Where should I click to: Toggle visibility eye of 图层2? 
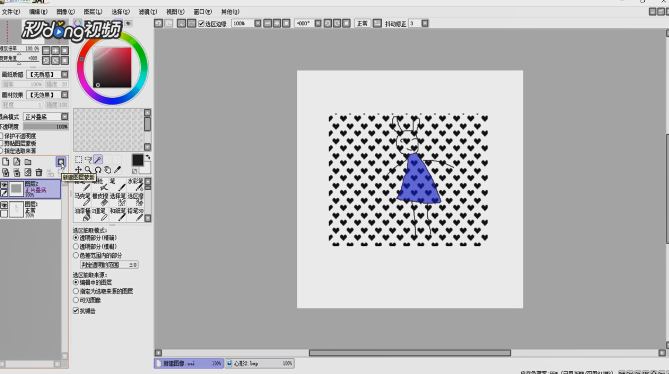click(x=4, y=186)
